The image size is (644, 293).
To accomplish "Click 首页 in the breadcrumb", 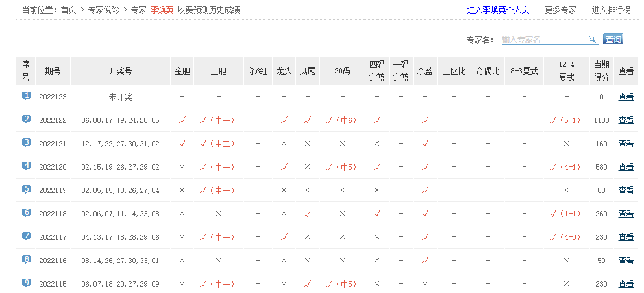I will point(68,10).
